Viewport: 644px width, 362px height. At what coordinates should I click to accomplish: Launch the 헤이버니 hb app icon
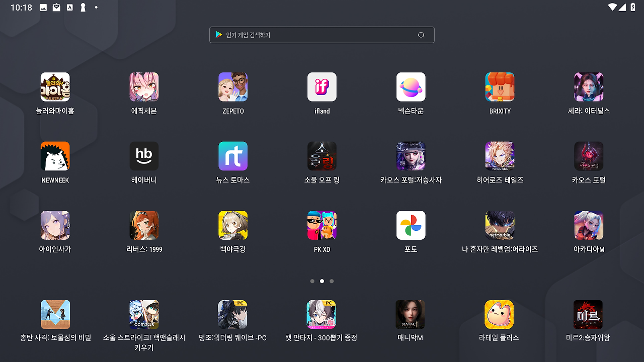pos(144,156)
